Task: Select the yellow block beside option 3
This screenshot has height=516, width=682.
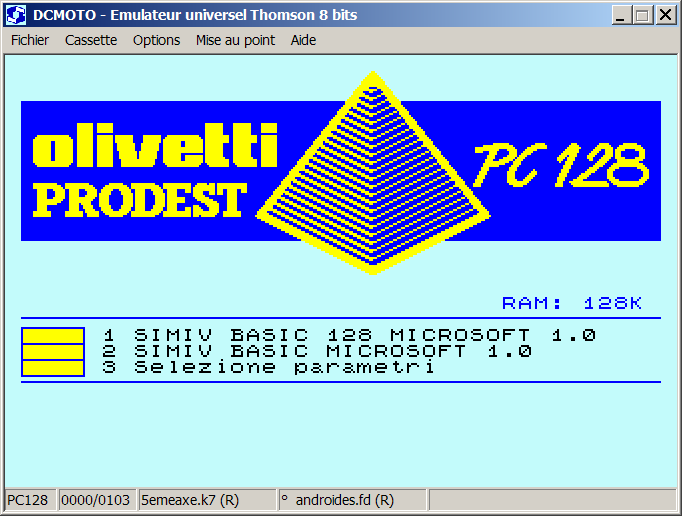Action: (52, 368)
